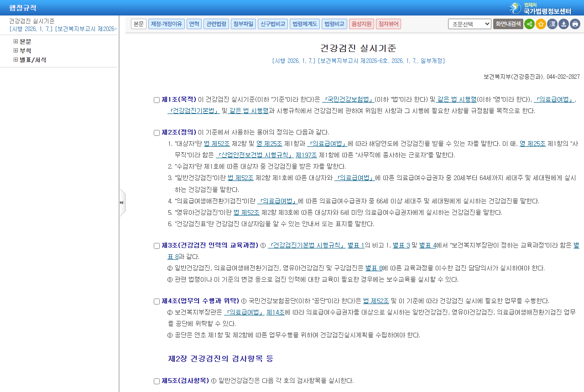
Task: Open the 별표 4 link in 제3조
Action: point(428,245)
